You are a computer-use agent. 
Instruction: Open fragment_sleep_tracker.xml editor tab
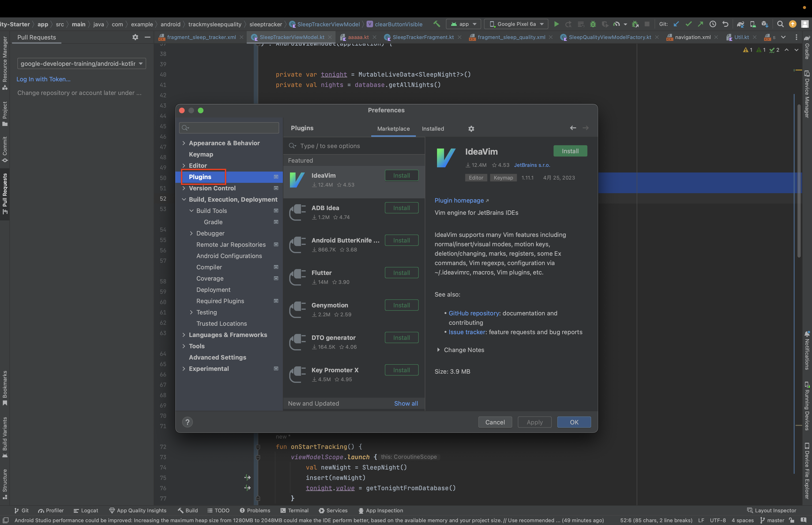[201, 37]
